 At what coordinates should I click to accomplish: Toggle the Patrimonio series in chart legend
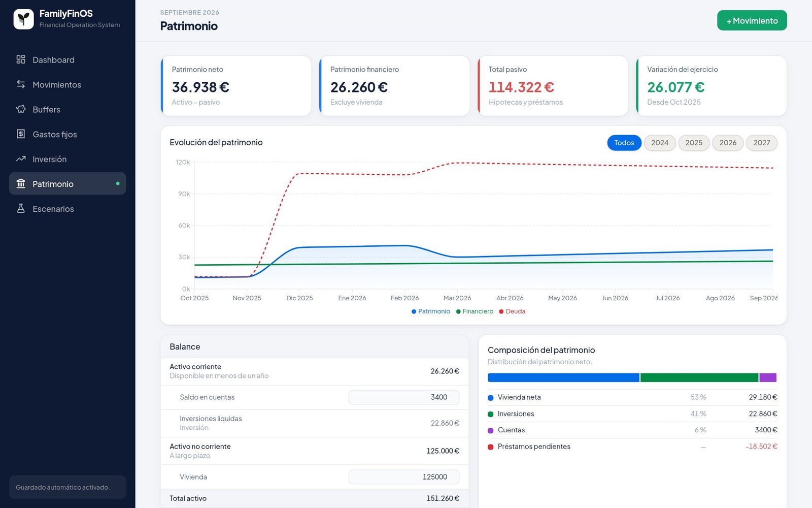pos(431,311)
